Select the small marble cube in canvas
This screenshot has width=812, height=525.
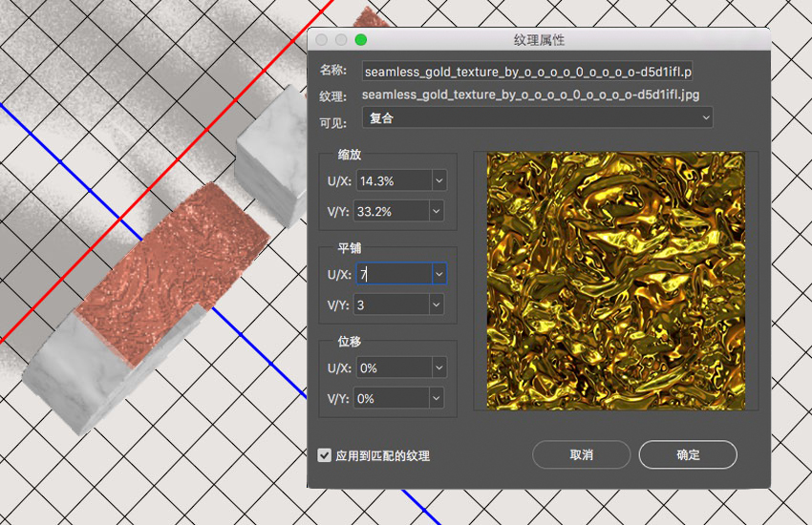(272, 156)
